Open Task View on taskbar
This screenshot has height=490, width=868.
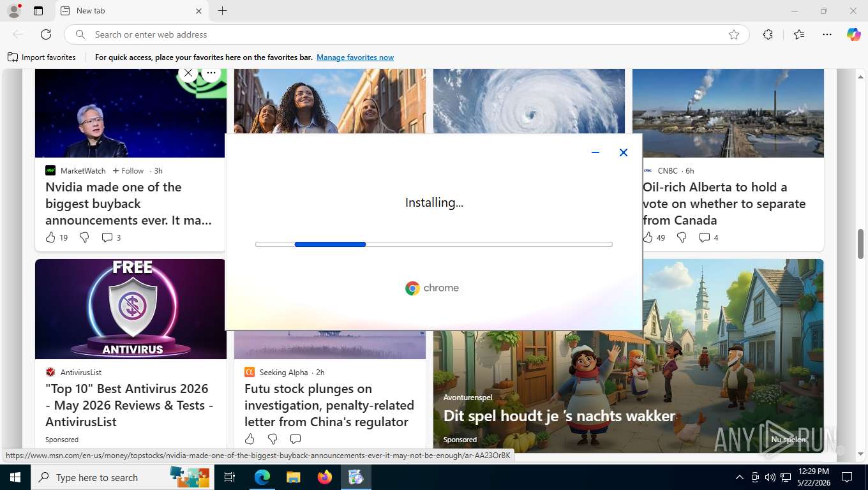[x=230, y=477]
